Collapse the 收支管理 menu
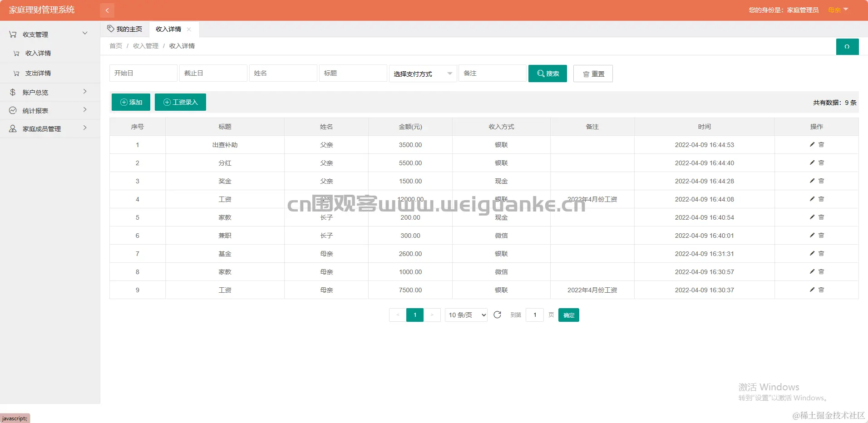 pos(49,34)
